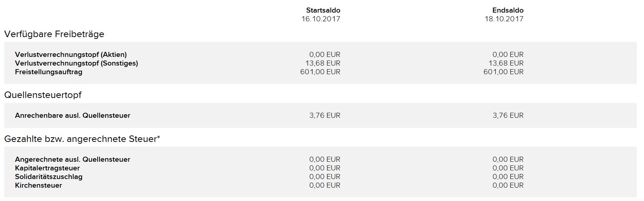Click the Freistellungsauftrag row label
Image resolution: width=644 pixels, height=201 pixels.
pyautogui.click(x=49, y=72)
